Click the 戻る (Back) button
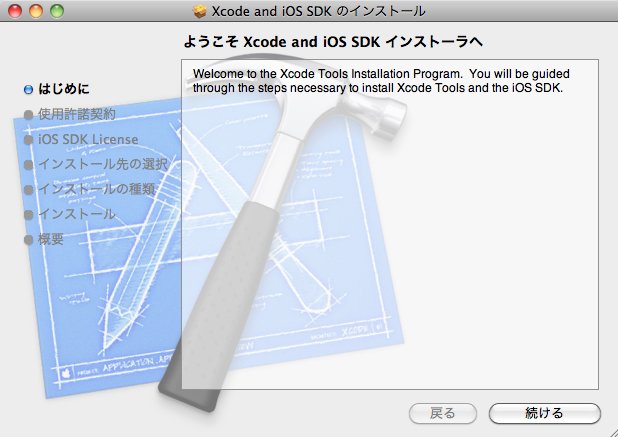The height and width of the screenshot is (437, 618). pyautogui.click(x=443, y=413)
